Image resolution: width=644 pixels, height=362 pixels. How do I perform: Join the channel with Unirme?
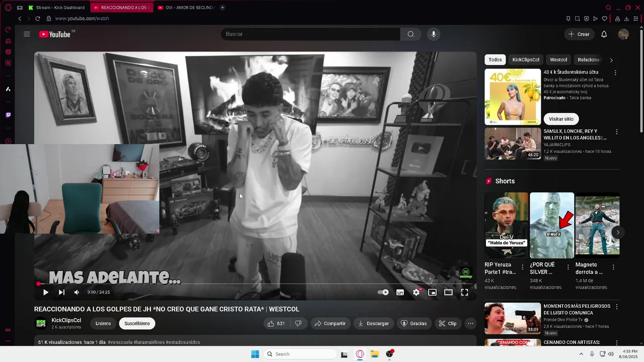click(x=103, y=323)
